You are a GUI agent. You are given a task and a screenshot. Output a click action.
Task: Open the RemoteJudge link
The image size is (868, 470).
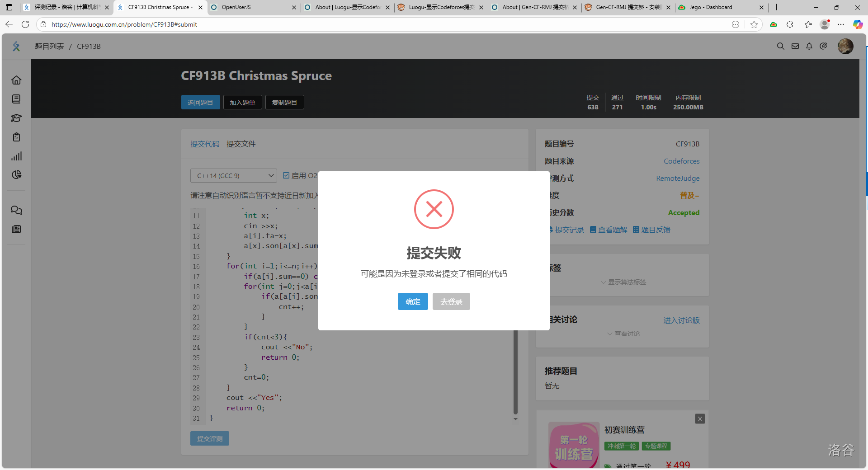pos(678,178)
